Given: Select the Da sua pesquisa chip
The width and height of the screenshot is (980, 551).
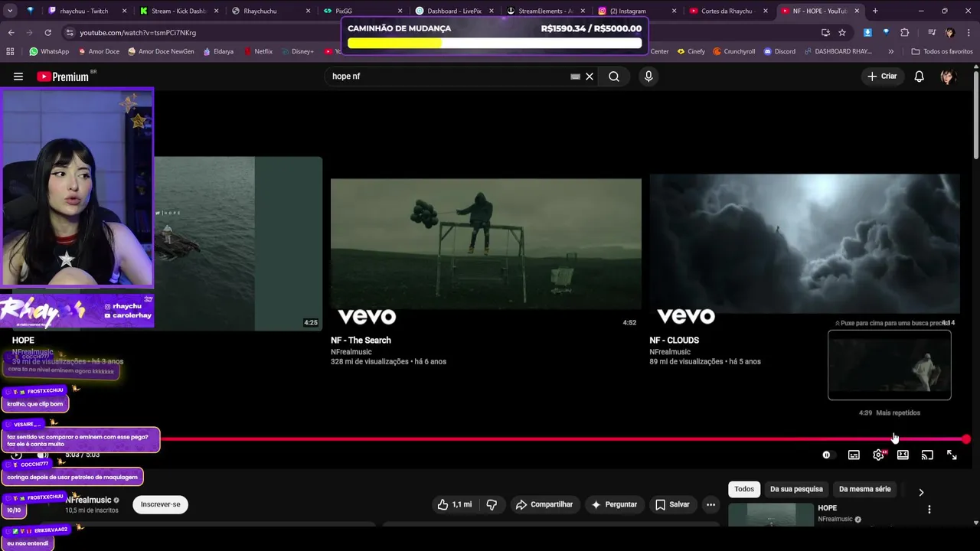Looking at the screenshot, I should point(796,489).
